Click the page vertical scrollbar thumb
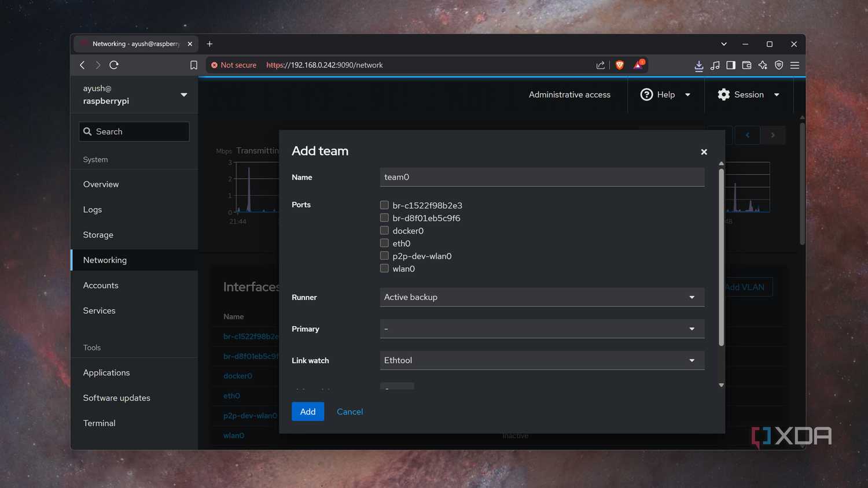Screen dimensions: 868x488 (x=802, y=183)
